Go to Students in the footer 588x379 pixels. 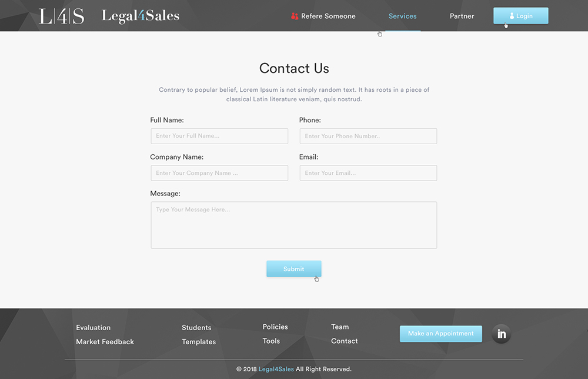point(196,328)
